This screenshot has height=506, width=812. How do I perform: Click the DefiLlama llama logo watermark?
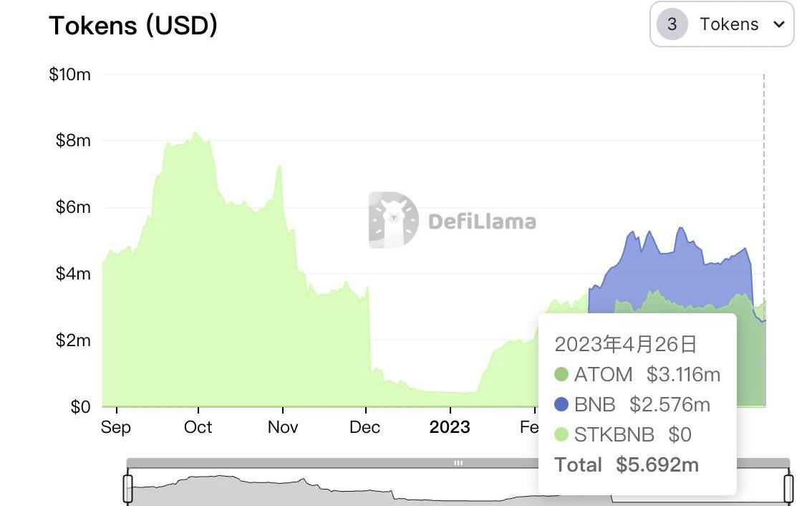tap(393, 220)
